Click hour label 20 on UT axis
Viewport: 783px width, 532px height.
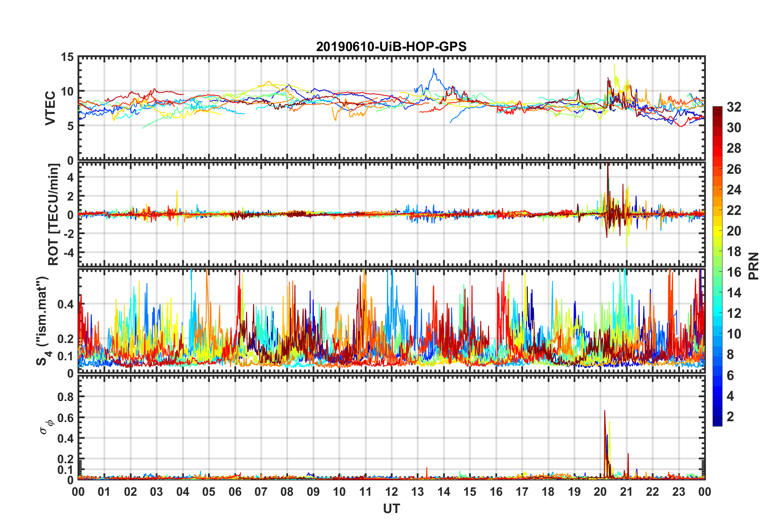(600, 492)
